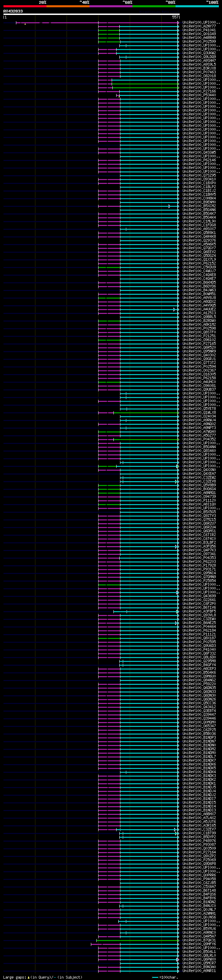Select the UniRef100_Q4SGW5 hit
Image resolution: width=222 pixels, height=980 pixels.
(199, 152)
